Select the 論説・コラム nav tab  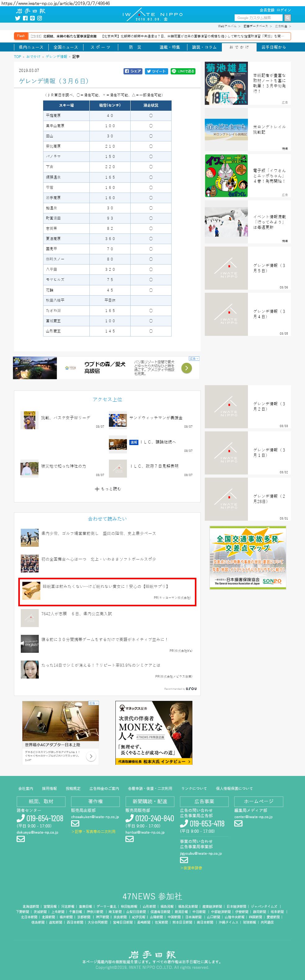(x=204, y=47)
